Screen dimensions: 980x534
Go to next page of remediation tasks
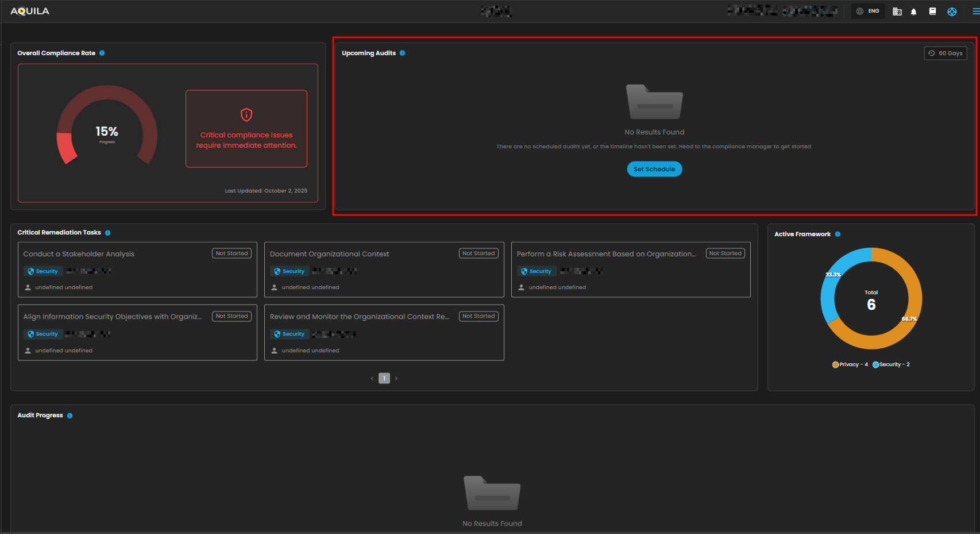pyautogui.click(x=396, y=378)
